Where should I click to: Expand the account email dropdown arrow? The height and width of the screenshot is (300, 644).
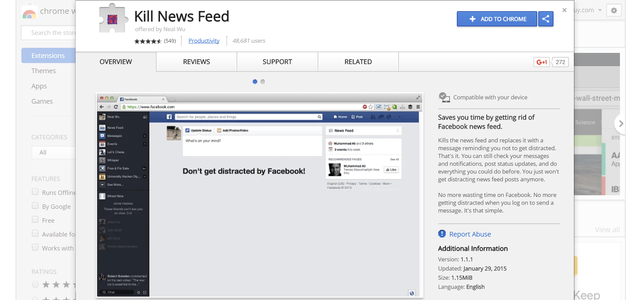[x=600, y=10]
